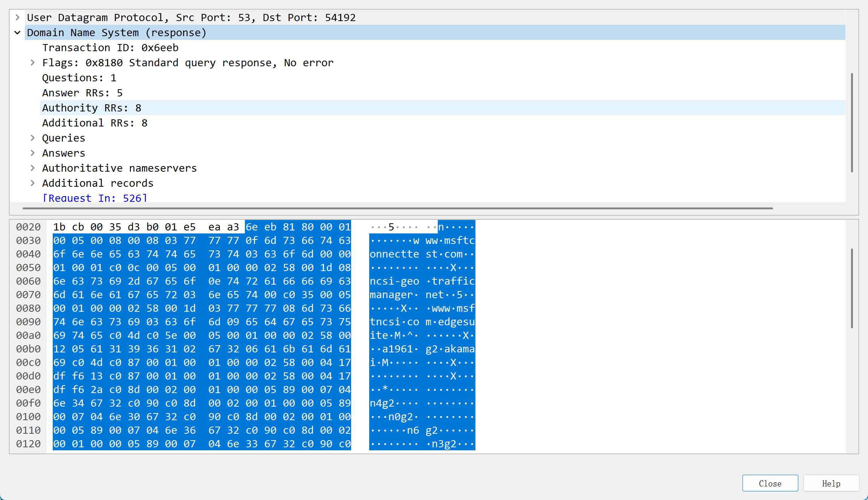This screenshot has height=500, width=868.
Task: Click ASCII text 'ww·msftc' in row 0030
Action: (450, 240)
